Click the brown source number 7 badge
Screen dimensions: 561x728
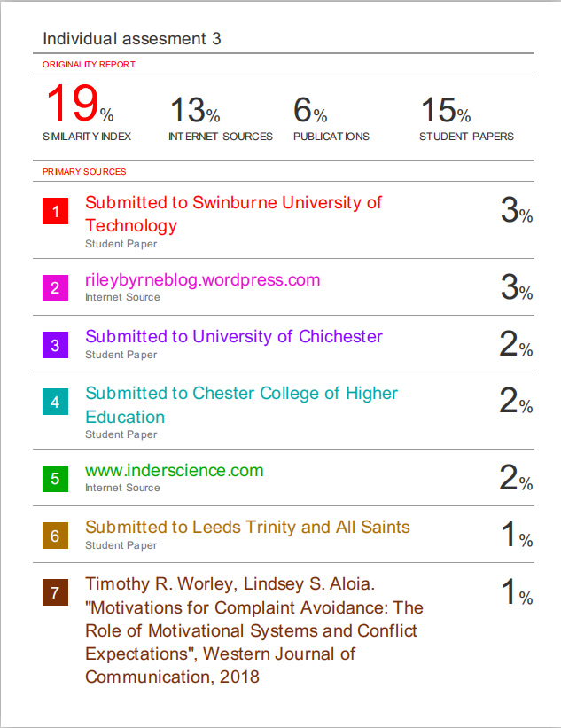click(55, 593)
